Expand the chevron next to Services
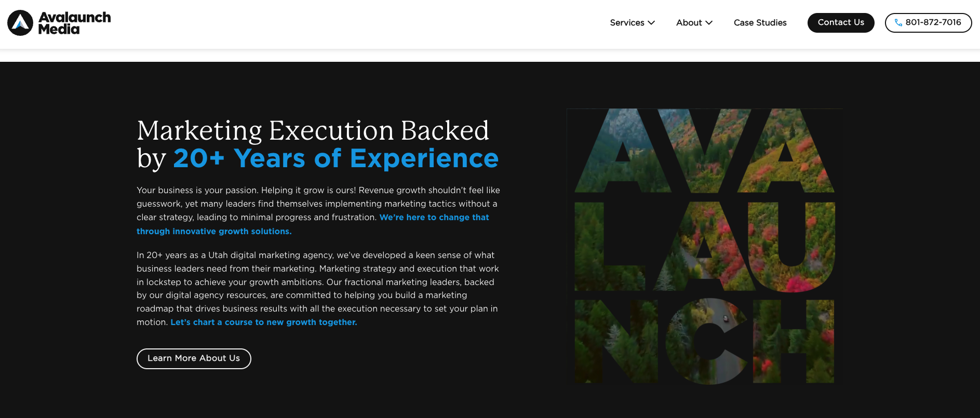 (x=651, y=23)
